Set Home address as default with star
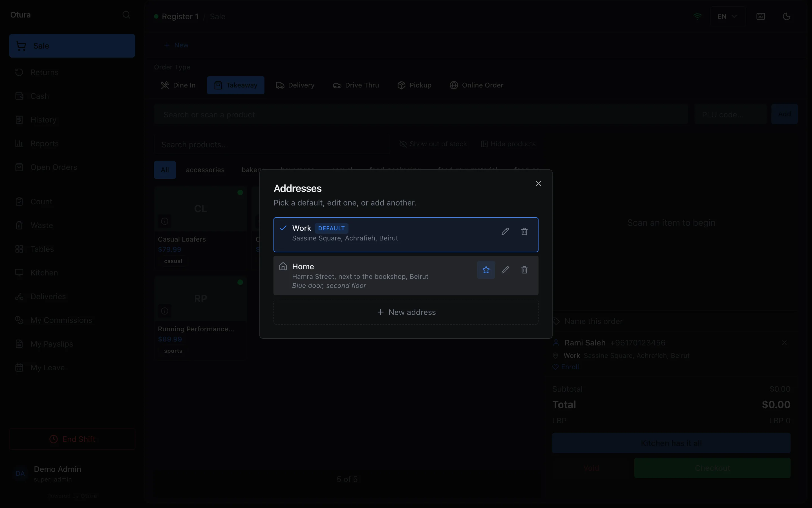Viewport: 812px width, 508px height. [x=486, y=270]
